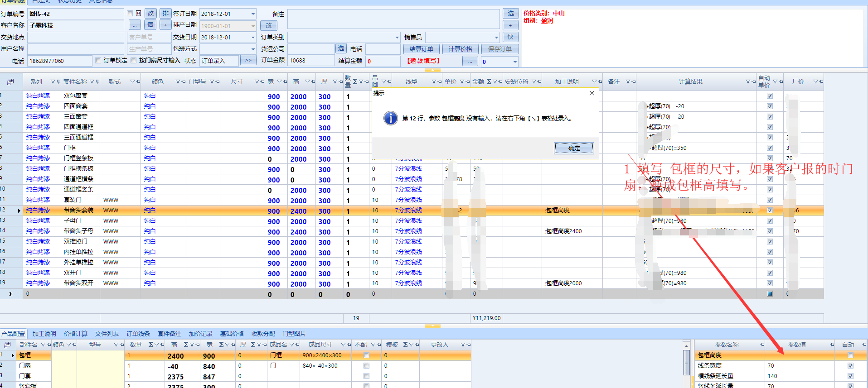Image resolution: width=868 pixels, height=388 pixels.
Task: Check the 不配 box for the 包框 row
Action: (366, 355)
